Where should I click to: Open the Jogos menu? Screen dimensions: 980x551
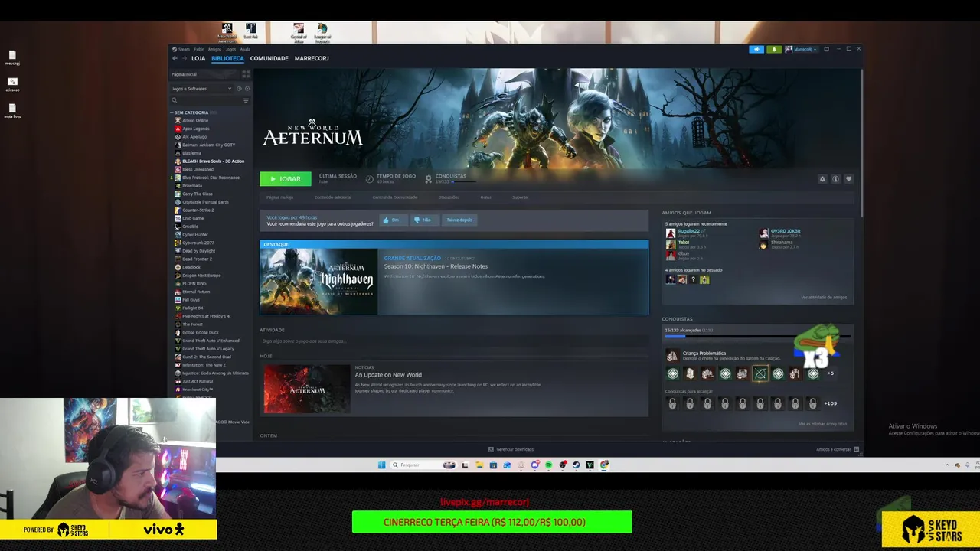[230, 49]
